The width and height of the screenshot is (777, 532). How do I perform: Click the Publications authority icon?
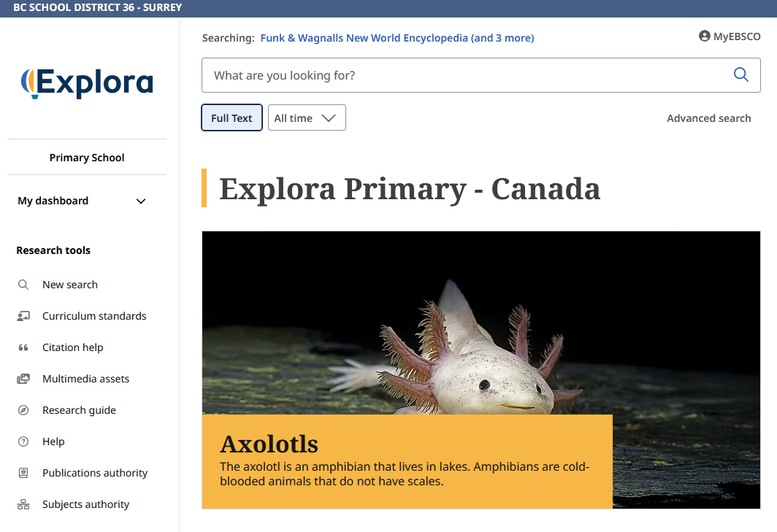click(x=23, y=473)
